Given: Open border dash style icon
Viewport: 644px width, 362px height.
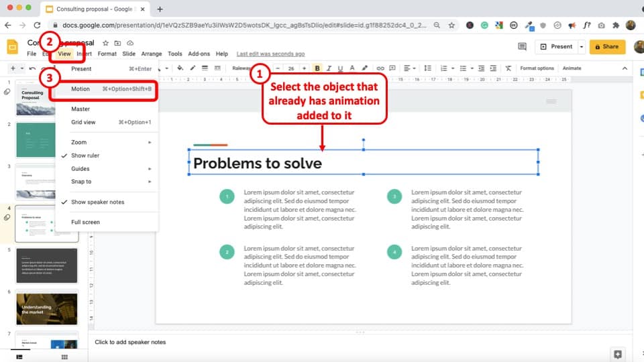Looking at the screenshot, I should tap(217, 68).
